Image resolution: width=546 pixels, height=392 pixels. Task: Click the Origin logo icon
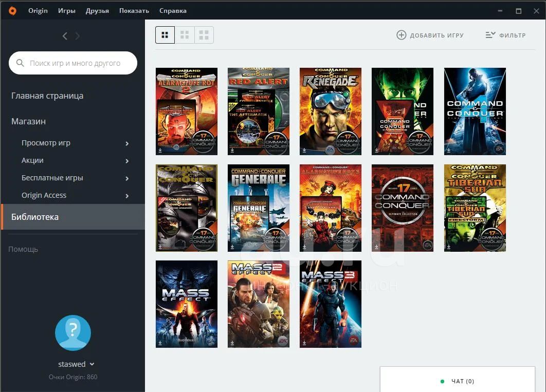(12, 11)
